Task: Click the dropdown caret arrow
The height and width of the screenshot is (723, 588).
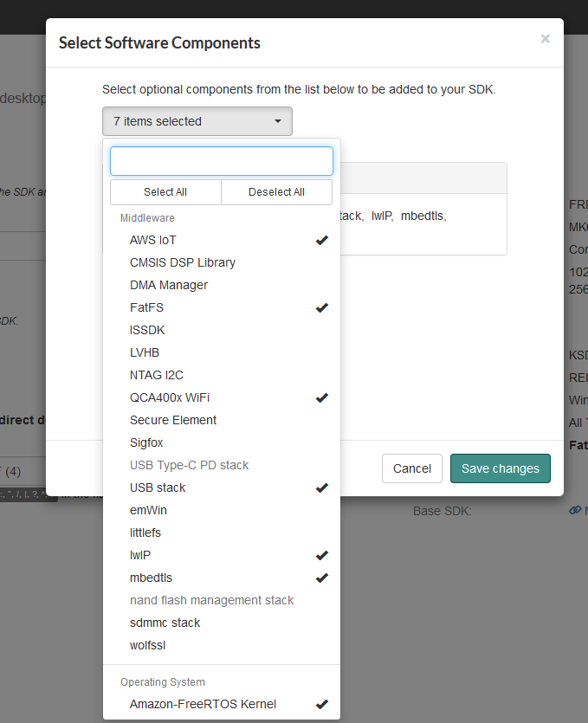Action: pos(278,122)
